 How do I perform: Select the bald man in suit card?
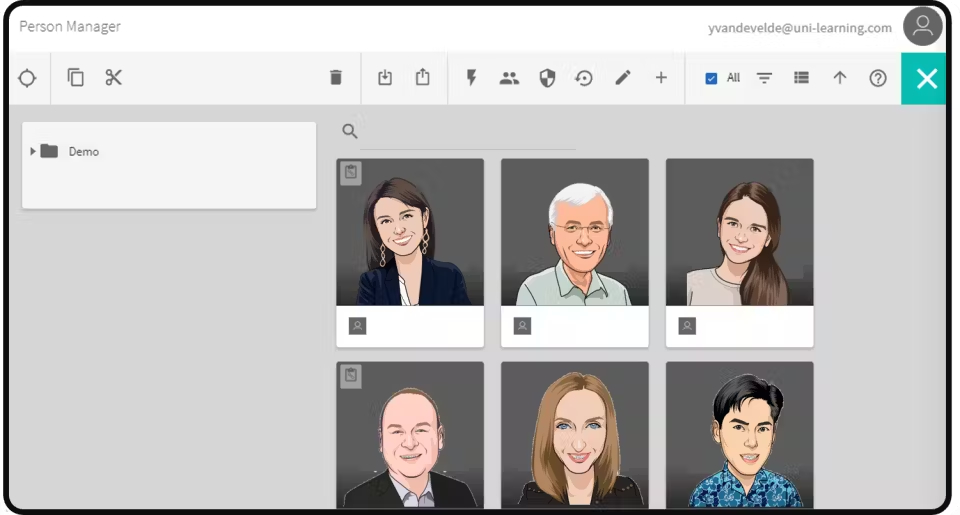(410, 435)
